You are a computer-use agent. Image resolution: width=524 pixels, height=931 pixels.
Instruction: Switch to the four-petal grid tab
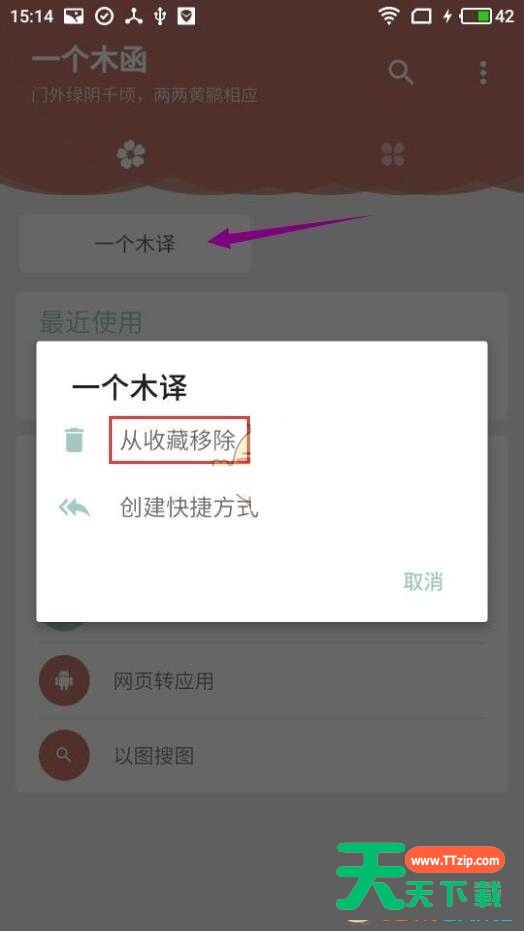pos(393,154)
